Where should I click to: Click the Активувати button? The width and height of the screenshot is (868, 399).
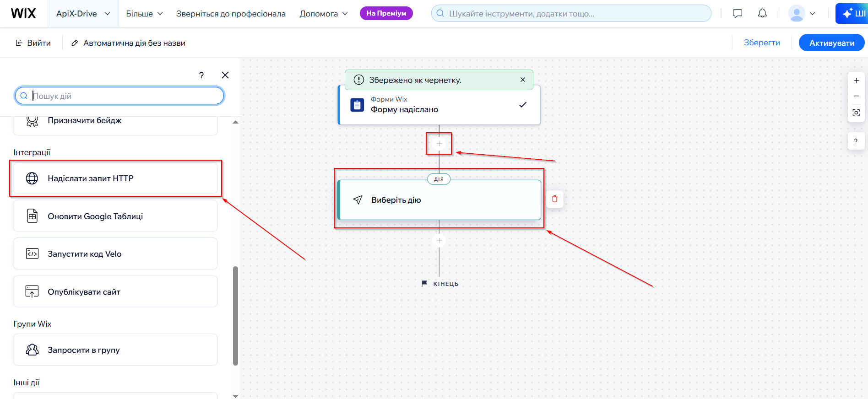tap(831, 43)
